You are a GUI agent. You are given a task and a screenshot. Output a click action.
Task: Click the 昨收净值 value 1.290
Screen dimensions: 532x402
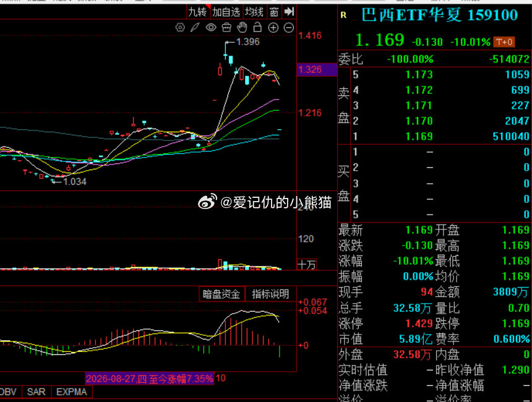tap(515, 370)
